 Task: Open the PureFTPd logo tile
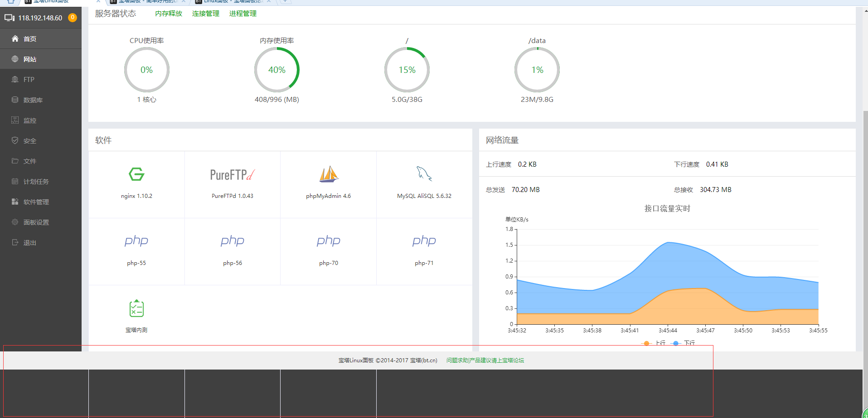point(233,174)
